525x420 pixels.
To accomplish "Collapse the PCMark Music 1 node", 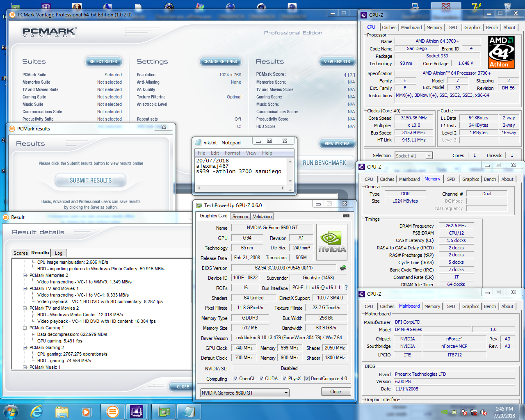I will click(x=25, y=367).
